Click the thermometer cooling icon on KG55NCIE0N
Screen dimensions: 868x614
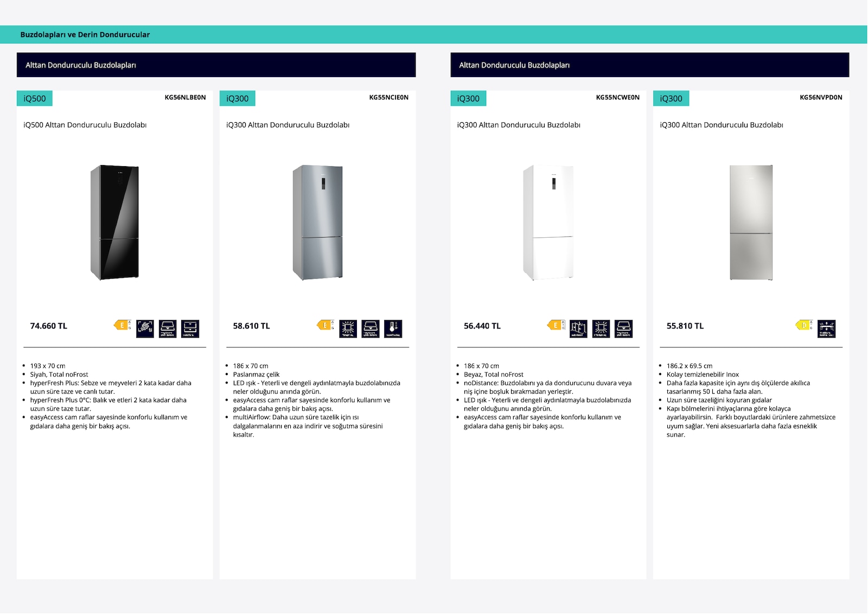[x=393, y=328]
